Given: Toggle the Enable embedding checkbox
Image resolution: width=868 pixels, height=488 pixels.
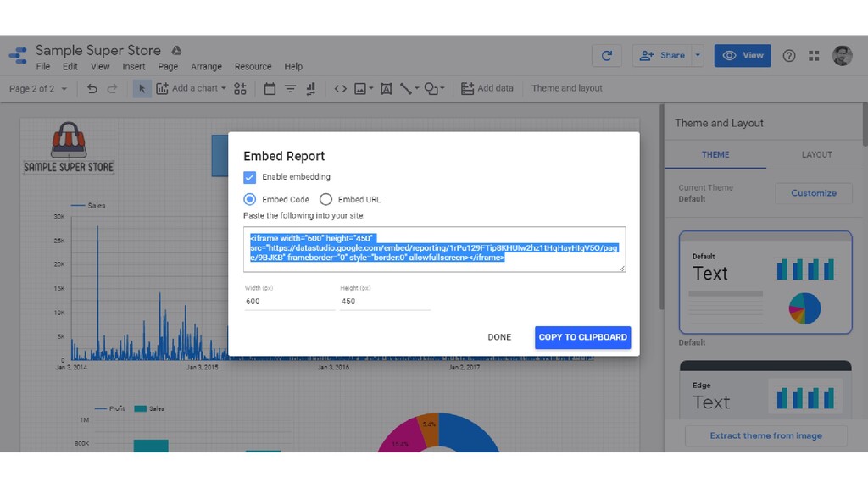Looking at the screenshot, I should 250,177.
